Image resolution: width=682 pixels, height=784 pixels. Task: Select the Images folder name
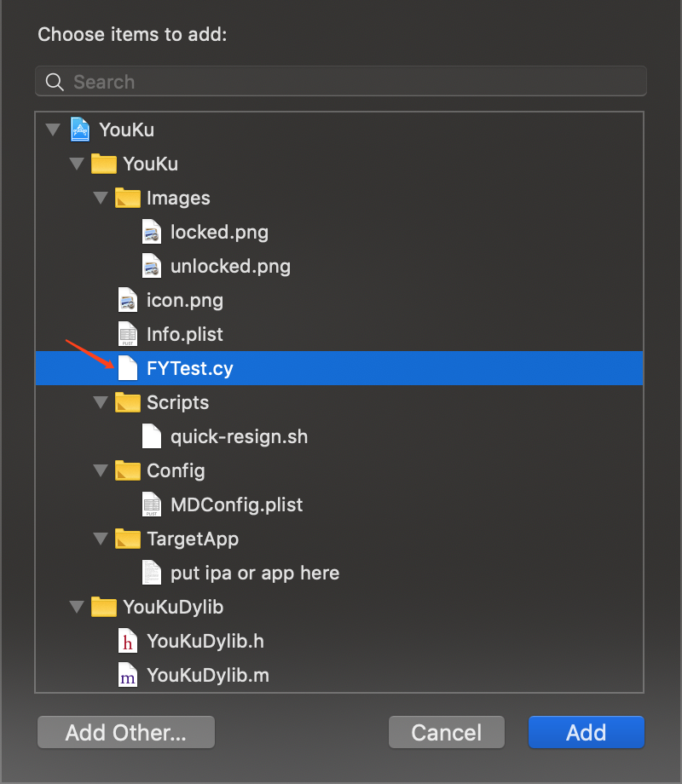178,199
